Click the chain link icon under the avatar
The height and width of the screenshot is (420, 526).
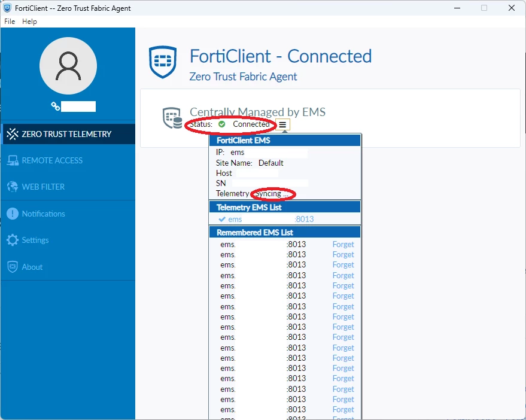pyautogui.click(x=55, y=106)
